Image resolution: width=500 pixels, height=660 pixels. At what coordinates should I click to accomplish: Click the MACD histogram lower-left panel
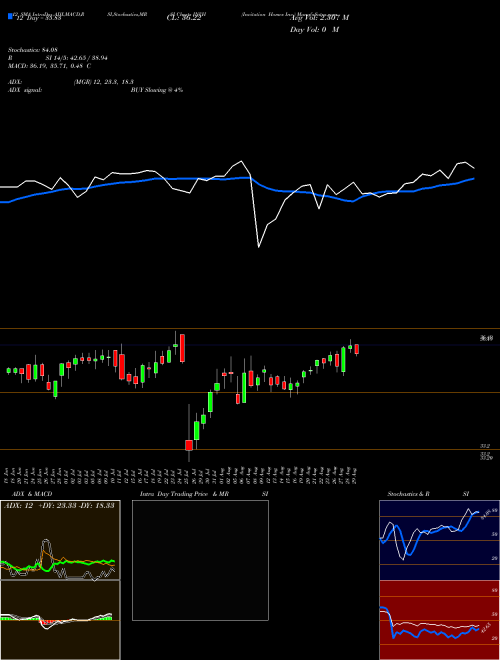[x=60, y=620]
